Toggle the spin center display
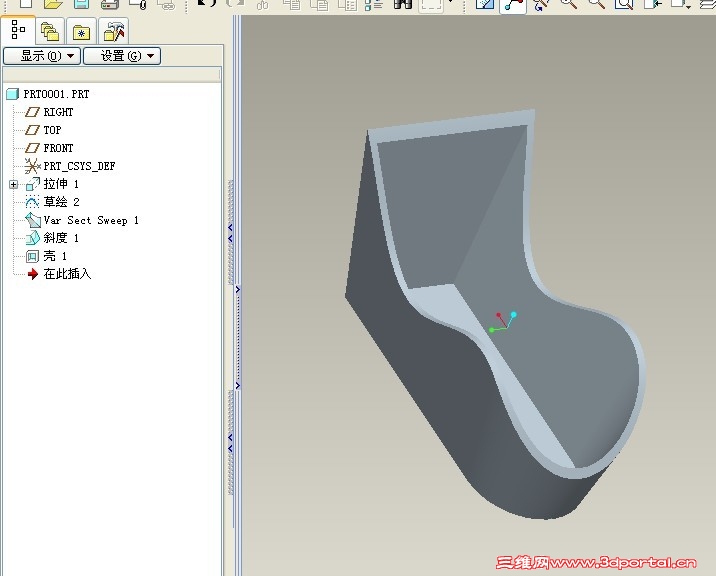The height and width of the screenshot is (576, 716). (513, 5)
